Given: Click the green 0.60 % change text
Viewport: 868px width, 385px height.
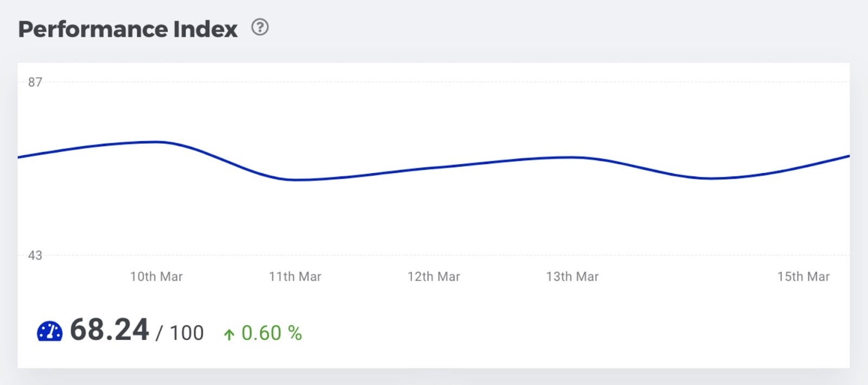Looking at the screenshot, I should [x=270, y=333].
